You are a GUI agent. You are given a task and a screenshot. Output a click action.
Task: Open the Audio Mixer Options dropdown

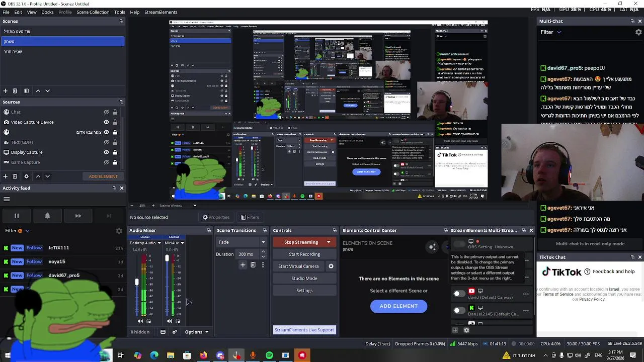point(197,332)
